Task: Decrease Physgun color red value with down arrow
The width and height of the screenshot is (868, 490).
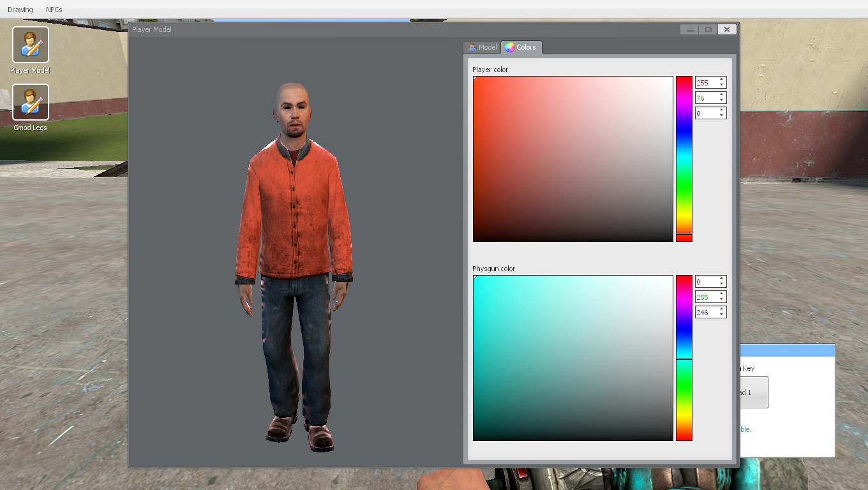Action: (722, 285)
